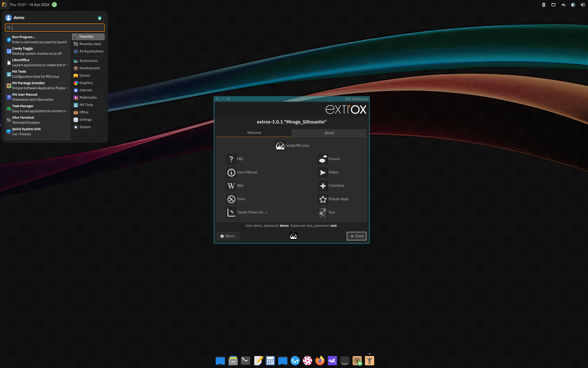Open the Wiki W icon
This screenshot has height=368, width=588.
(231, 186)
